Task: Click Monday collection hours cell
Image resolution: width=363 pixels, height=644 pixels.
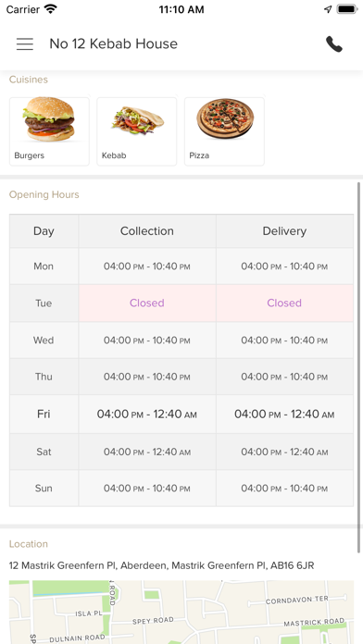Action: click(147, 266)
